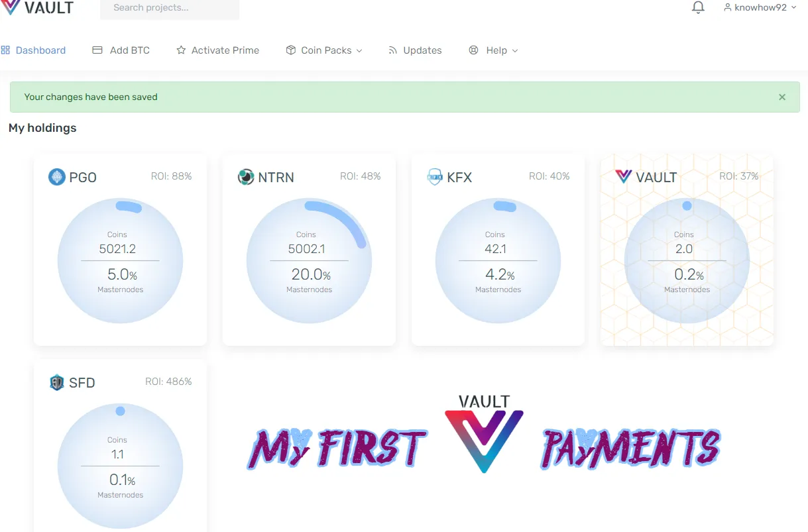Screen dimensions: 808x532
Task: Click the KFX masternode progress circle
Action: click(498, 261)
